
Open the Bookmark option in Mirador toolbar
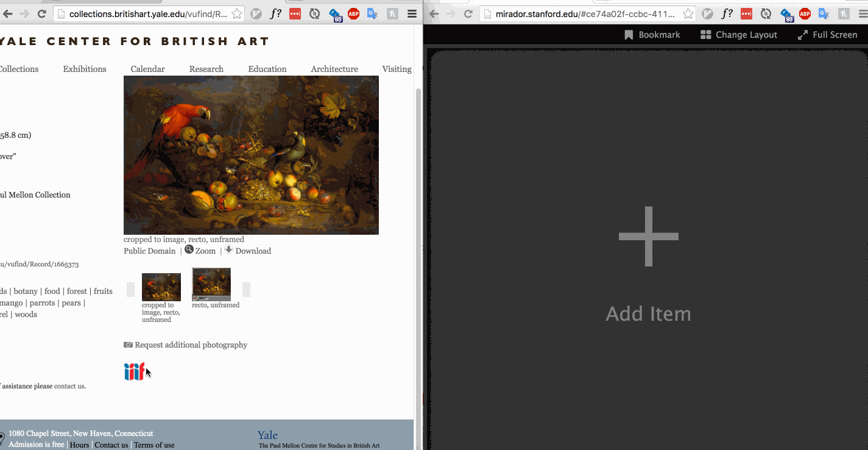(x=652, y=35)
